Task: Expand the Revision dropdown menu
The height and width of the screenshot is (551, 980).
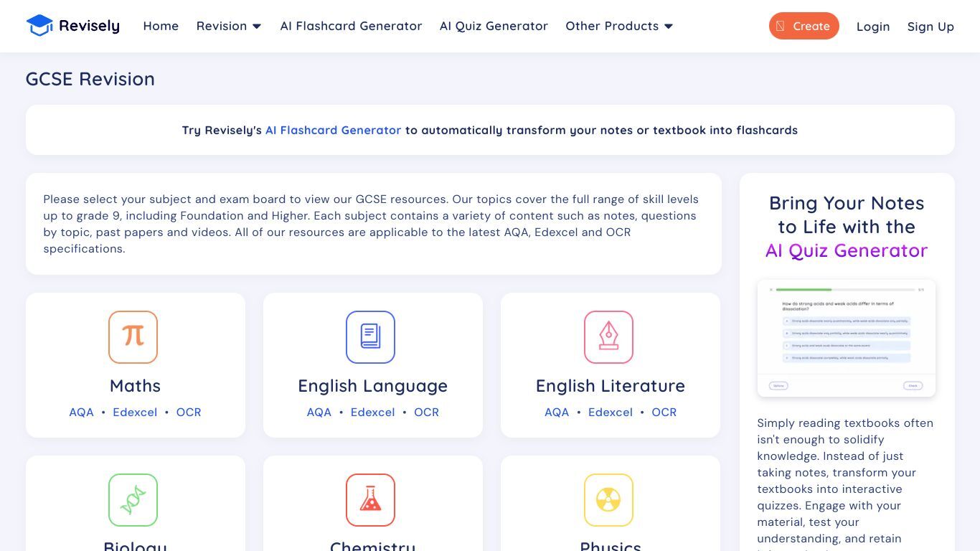Action: point(229,26)
